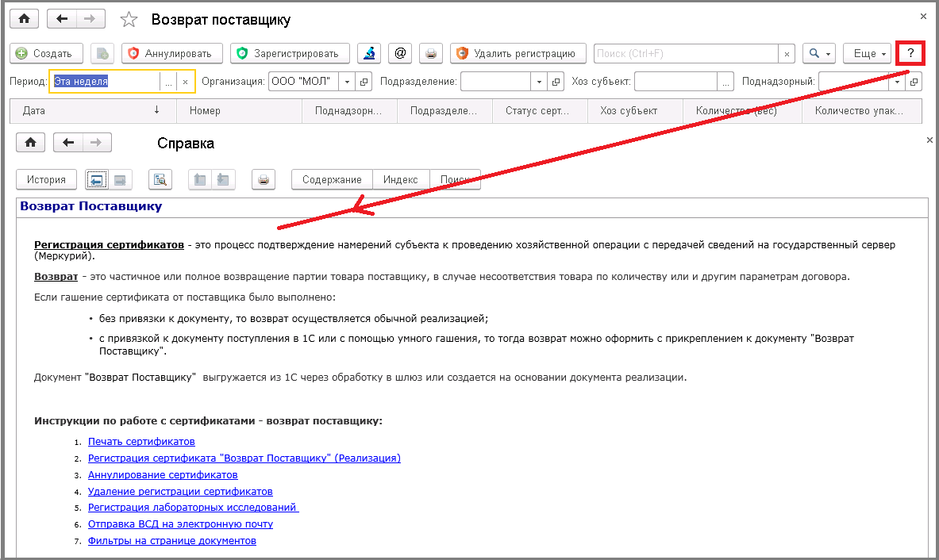Viewport: 939px width, 560px height.
Task: Click the printer icon in top toolbar
Action: (430, 53)
